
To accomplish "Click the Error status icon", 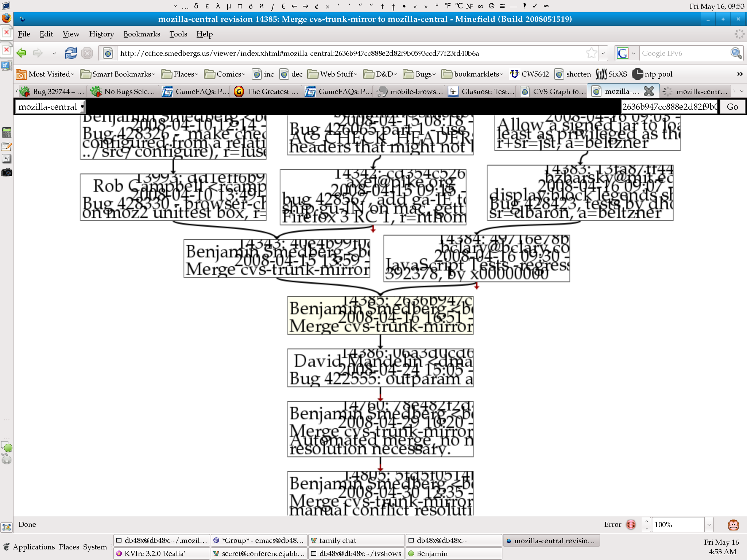I will 631,524.
